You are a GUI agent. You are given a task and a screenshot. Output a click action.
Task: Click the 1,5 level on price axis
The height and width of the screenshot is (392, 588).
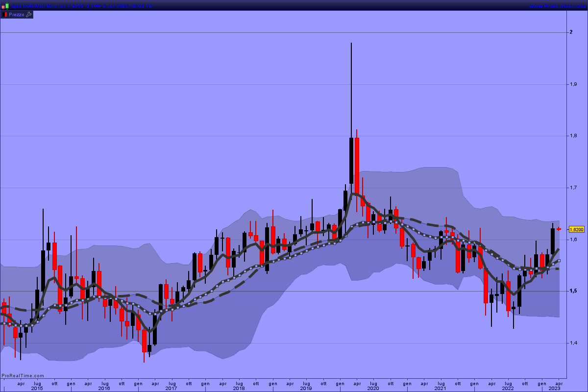pos(573,291)
